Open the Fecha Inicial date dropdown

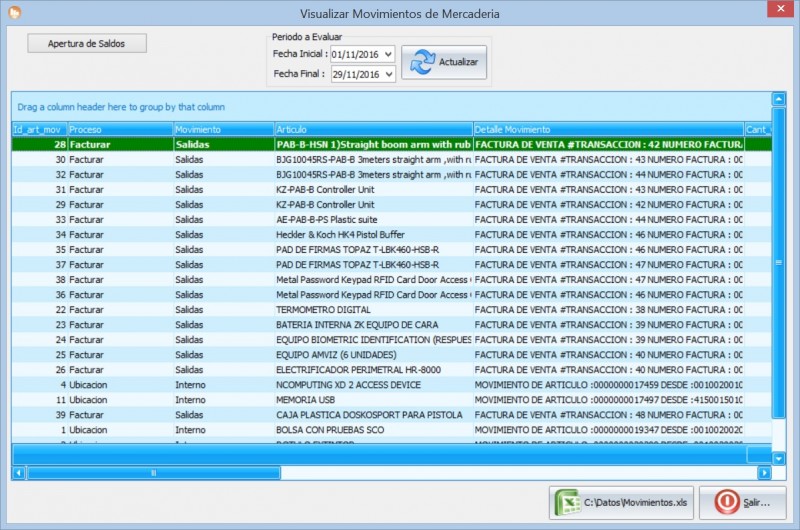pyautogui.click(x=388, y=54)
